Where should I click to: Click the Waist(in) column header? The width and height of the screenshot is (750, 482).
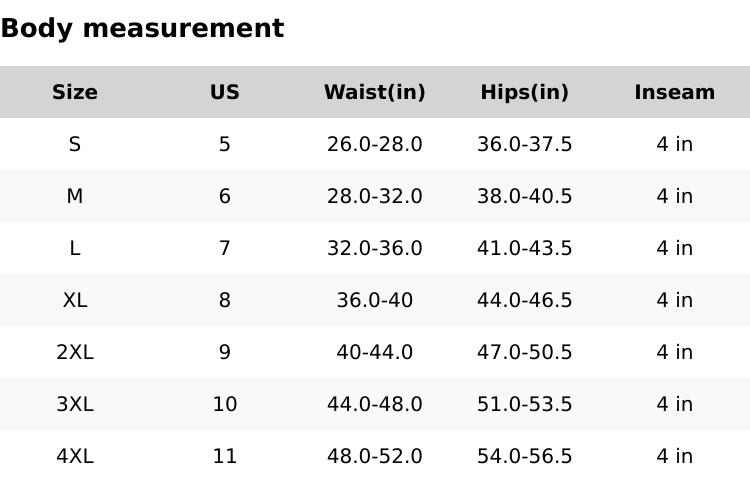[375, 93]
